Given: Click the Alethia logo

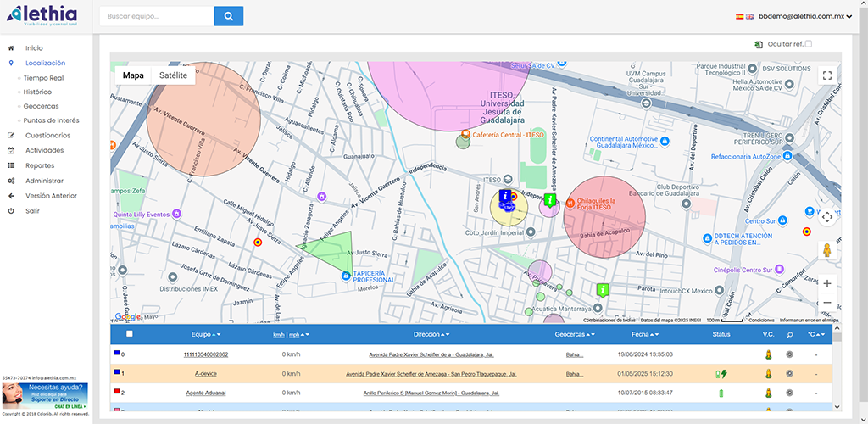Looking at the screenshot, I should pyautogui.click(x=42, y=14).
